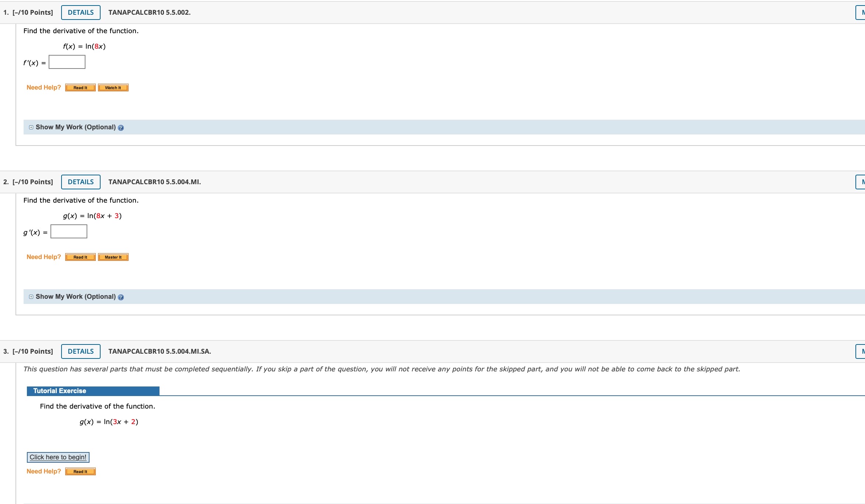The height and width of the screenshot is (504, 865).
Task: Click the My Notes button for question 2
Action: pos(862,181)
